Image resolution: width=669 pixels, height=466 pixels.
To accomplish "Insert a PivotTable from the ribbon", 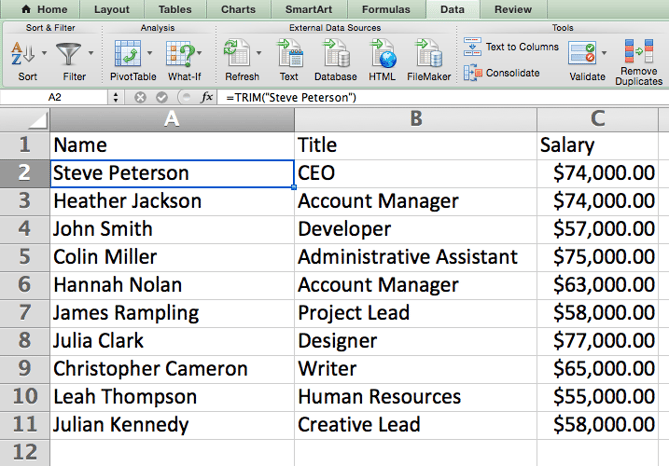I will click(127, 53).
